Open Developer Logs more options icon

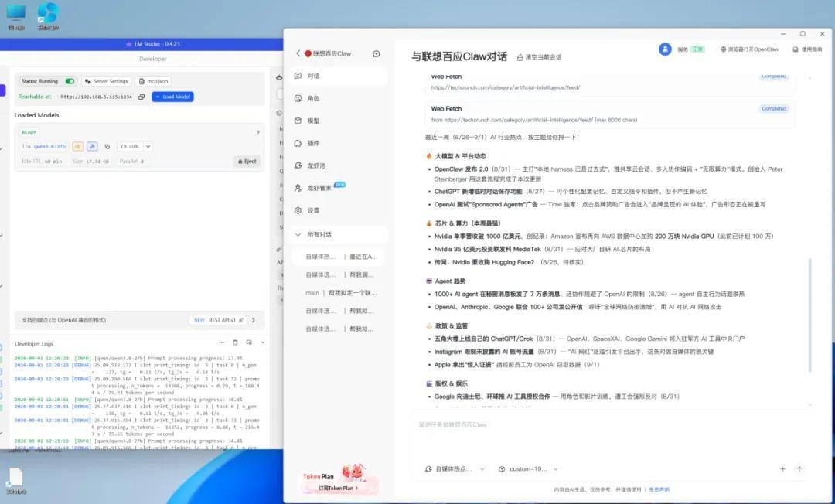[222, 342]
